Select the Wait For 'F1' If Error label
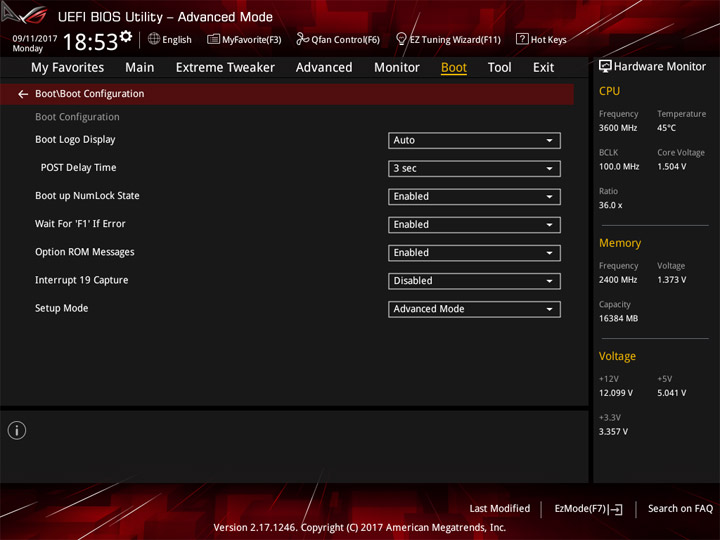 [80, 224]
